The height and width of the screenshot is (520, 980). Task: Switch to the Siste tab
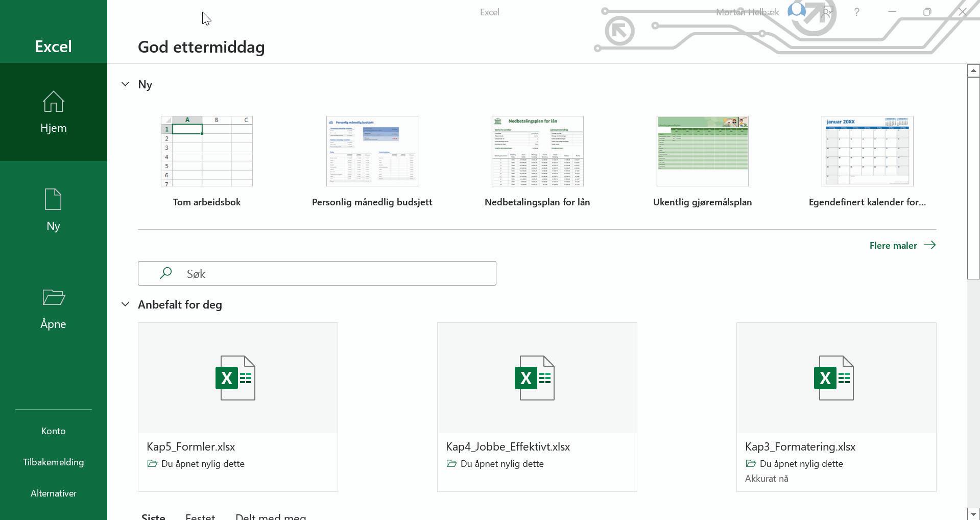pos(153,516)
